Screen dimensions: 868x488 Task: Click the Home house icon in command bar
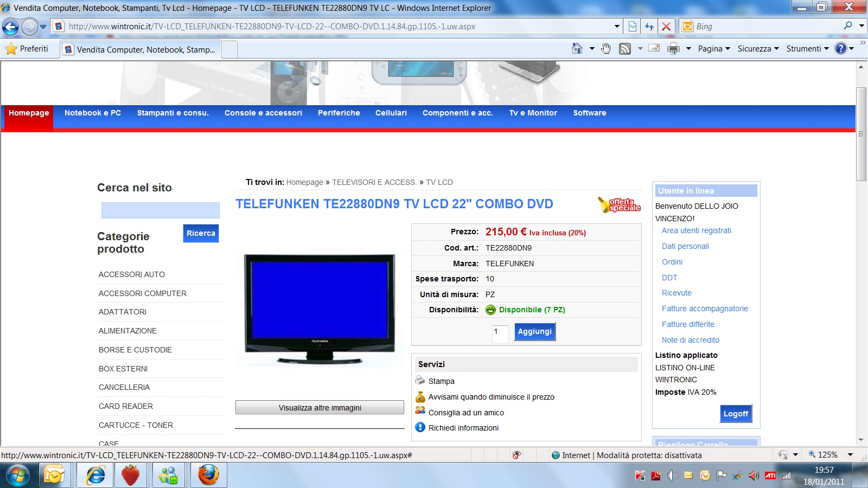point(577,48)
